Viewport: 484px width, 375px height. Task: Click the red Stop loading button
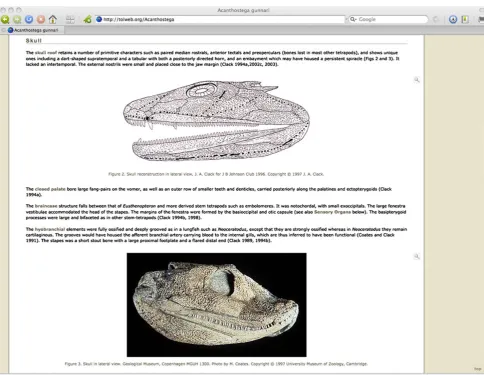click(41, 19)
